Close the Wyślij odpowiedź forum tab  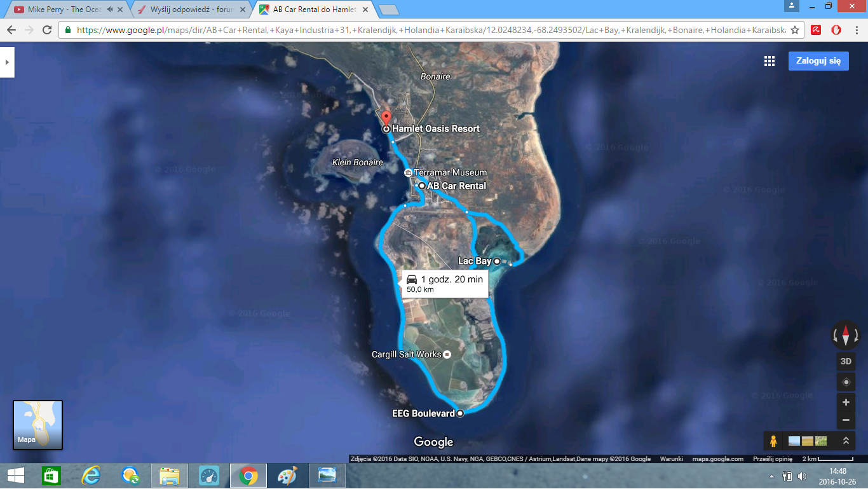click(x=243, y=10)
